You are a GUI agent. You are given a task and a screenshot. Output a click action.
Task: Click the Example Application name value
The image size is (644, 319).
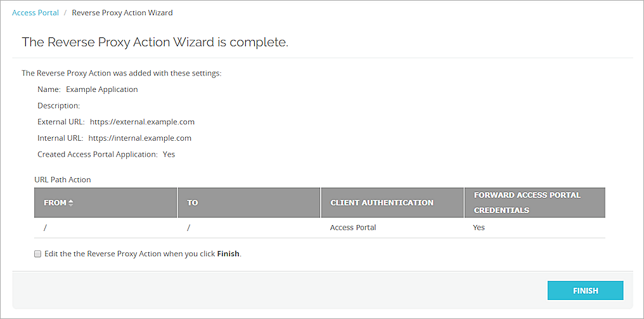point(101,89)
